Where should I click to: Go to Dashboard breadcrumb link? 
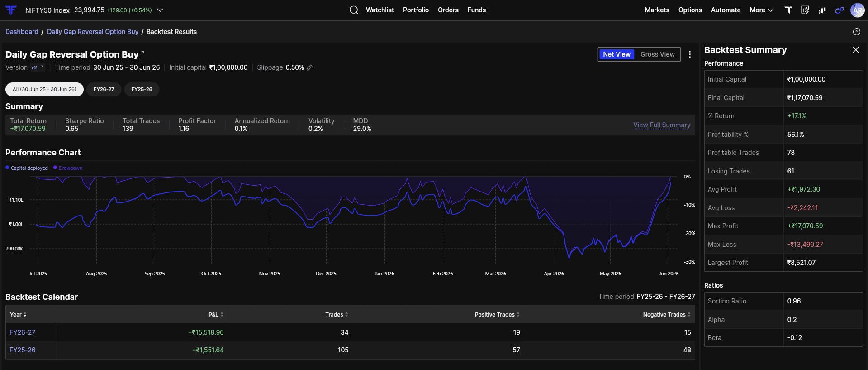[x=22, y=32]
